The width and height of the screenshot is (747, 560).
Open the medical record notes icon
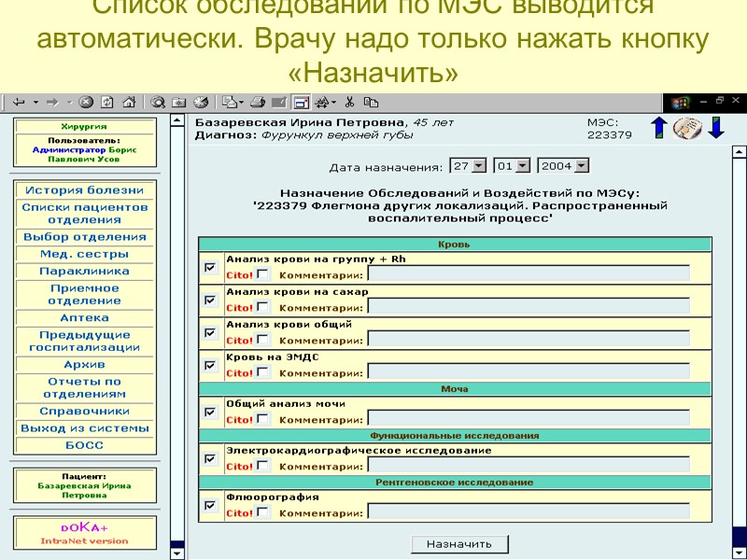click(687, 128)
